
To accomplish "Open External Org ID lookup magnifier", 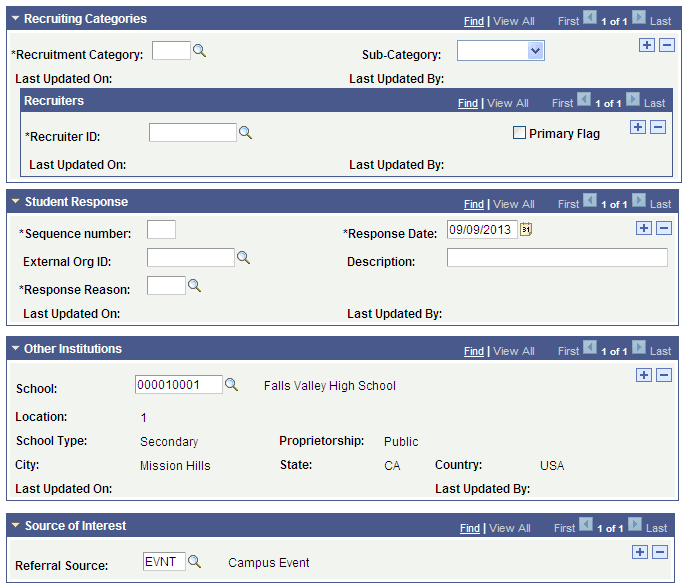I will click(243, 258).
